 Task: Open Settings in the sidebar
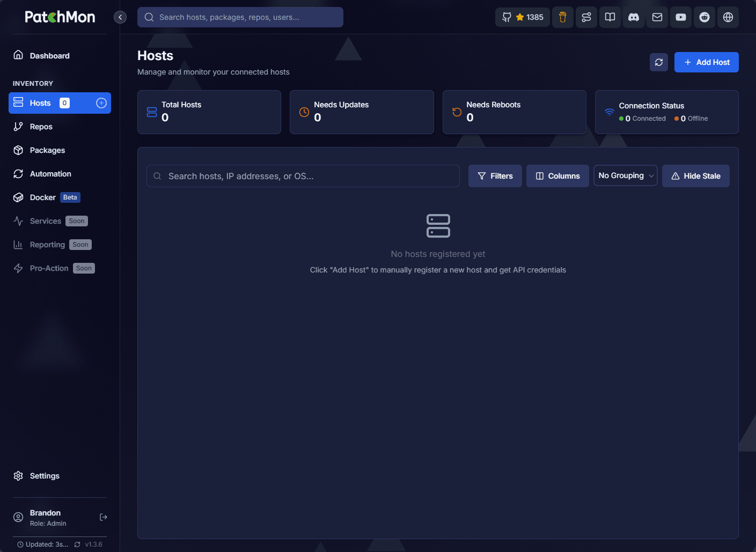60,476
